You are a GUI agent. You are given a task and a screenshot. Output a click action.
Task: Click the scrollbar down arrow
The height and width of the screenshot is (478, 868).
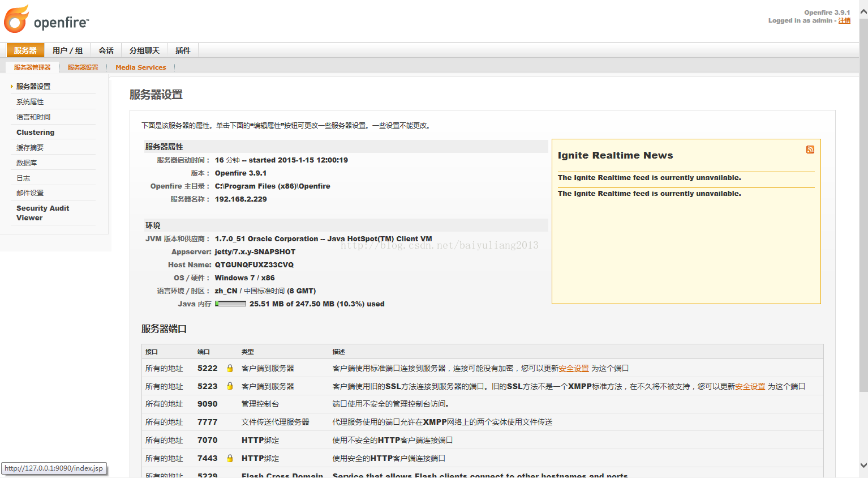pyautogui.click(x=863, y=466)
